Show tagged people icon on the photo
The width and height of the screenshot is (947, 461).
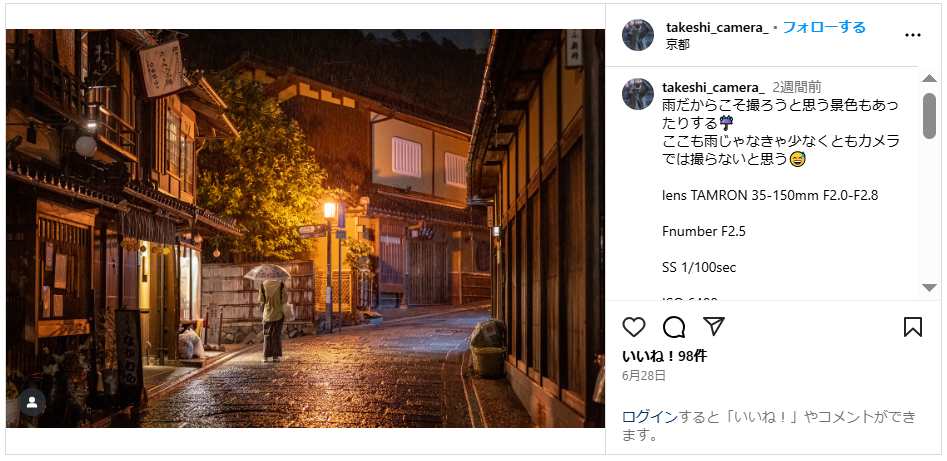(32, 402)
